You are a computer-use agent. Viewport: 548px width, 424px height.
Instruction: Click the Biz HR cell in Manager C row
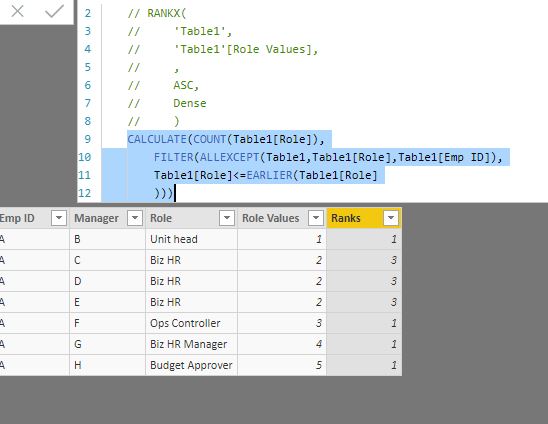191,260
